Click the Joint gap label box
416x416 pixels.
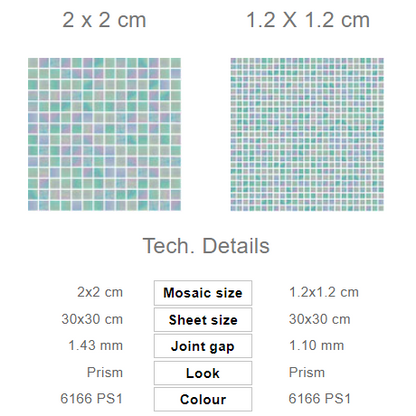point(203,346)
